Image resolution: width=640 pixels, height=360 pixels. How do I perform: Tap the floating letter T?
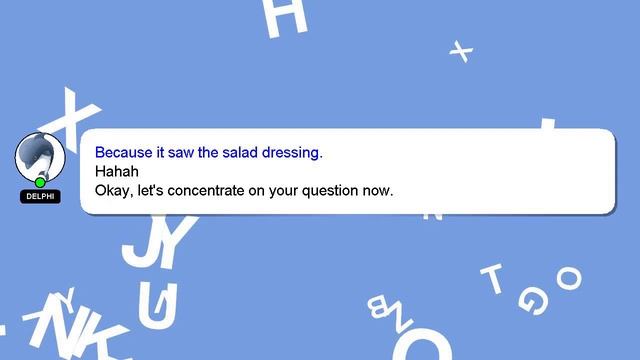pyautogui.click(x=493, y=278)
